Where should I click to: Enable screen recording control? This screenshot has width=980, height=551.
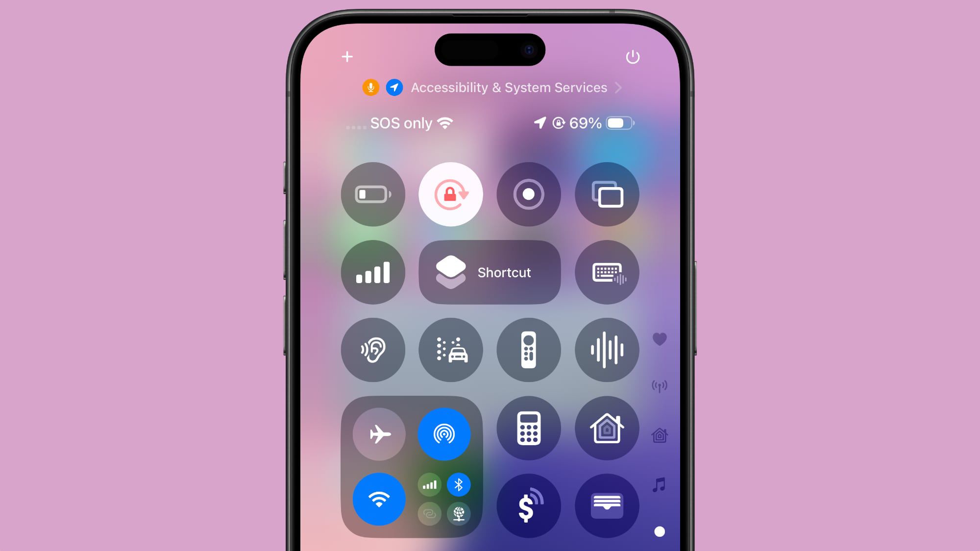coord(528,194)
